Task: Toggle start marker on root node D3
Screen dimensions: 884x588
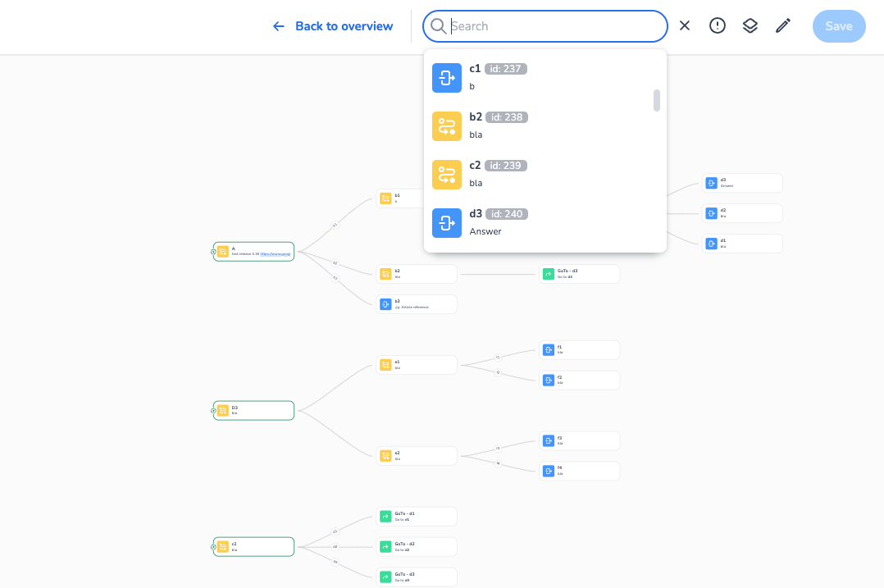Action: (213, 410)
